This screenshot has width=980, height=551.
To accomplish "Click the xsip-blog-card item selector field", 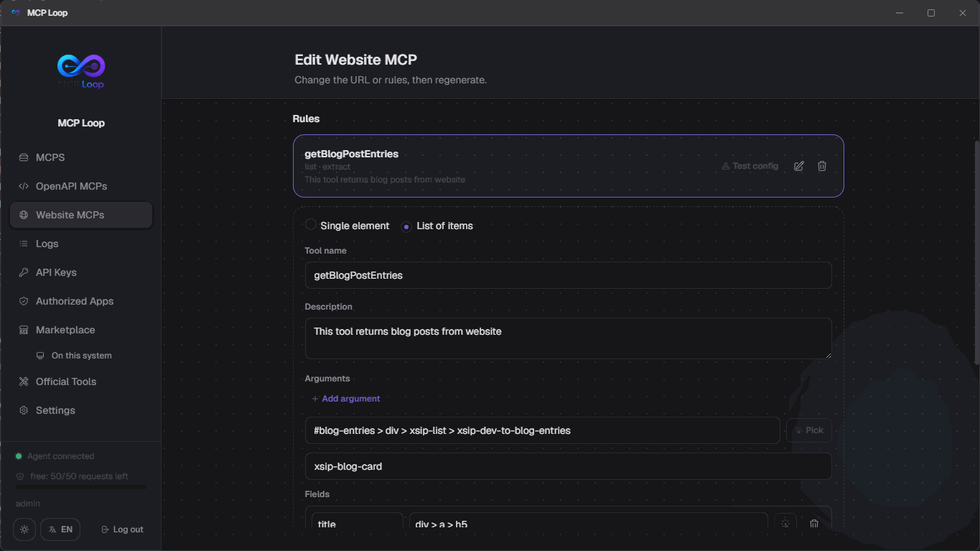I will pos(568,466).
